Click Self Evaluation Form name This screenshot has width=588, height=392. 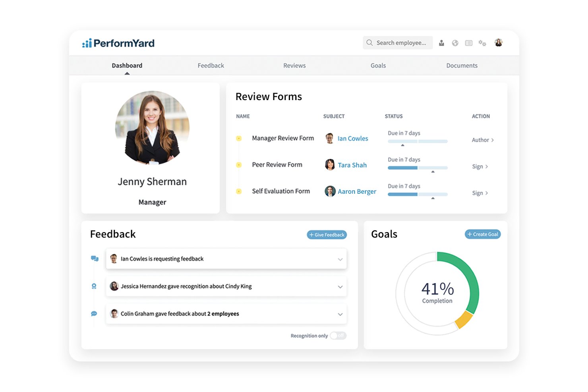[x=281, y=191]
